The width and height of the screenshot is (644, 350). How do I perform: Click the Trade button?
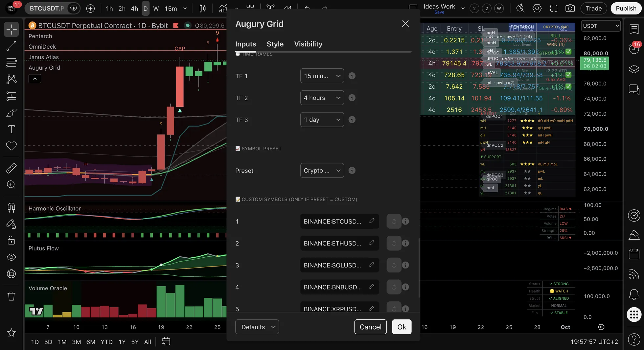(x=594, y=9)
